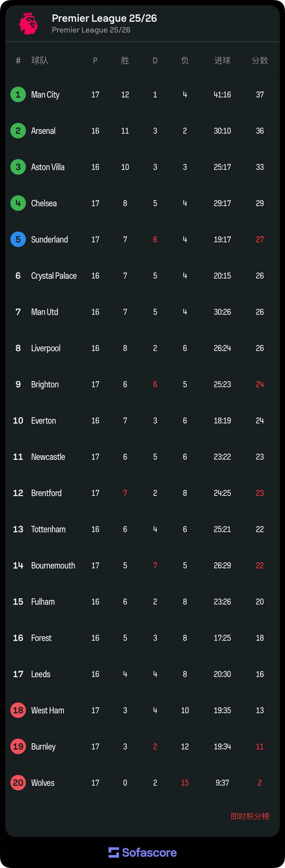Click the 即时积分榜 live standings label

coord(250,816)
